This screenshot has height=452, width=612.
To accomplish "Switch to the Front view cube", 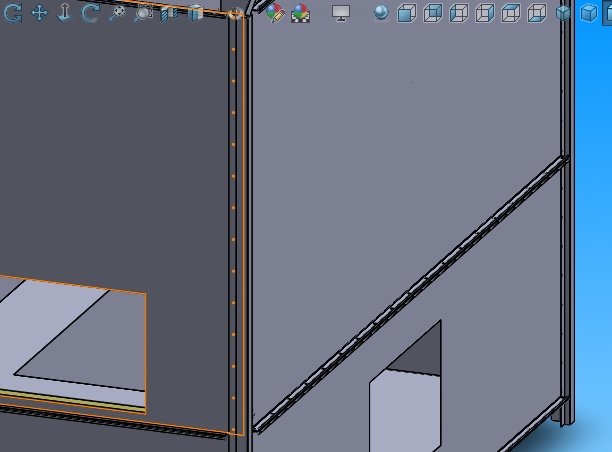I will pos(407,13).
